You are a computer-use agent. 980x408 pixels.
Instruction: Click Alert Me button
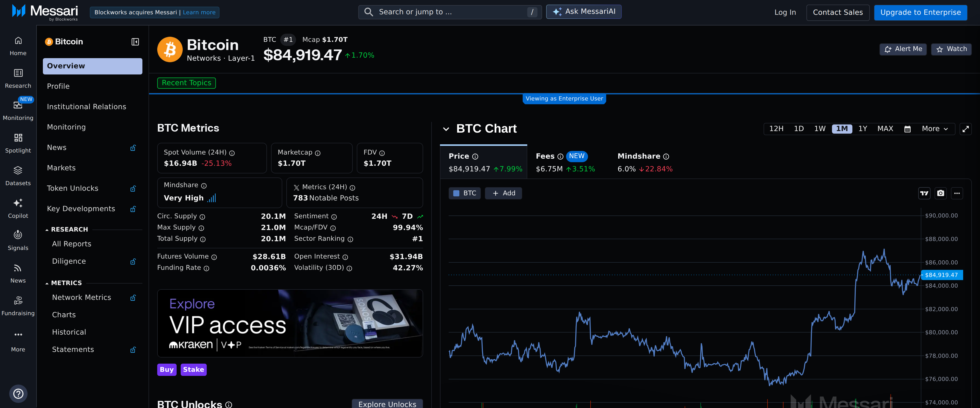[x=903, y=49]
